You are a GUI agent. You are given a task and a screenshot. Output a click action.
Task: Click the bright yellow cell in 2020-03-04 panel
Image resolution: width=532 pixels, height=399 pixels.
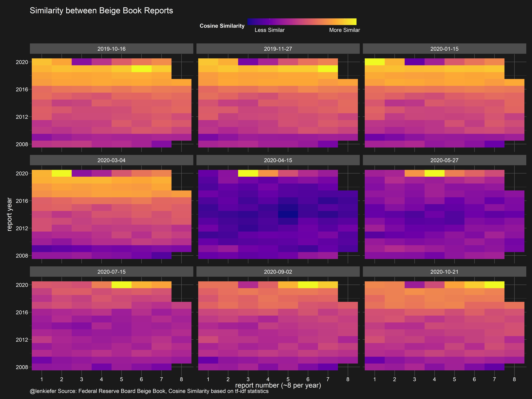click(62, 173)
